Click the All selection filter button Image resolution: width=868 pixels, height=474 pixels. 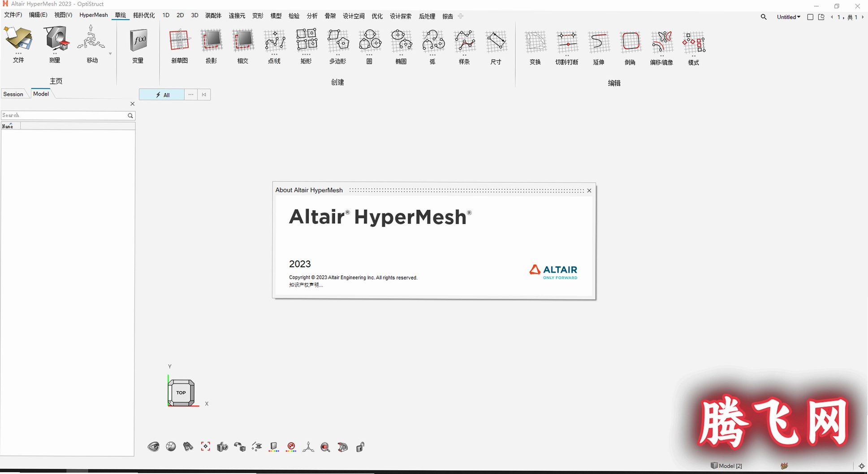coord(162,95)
